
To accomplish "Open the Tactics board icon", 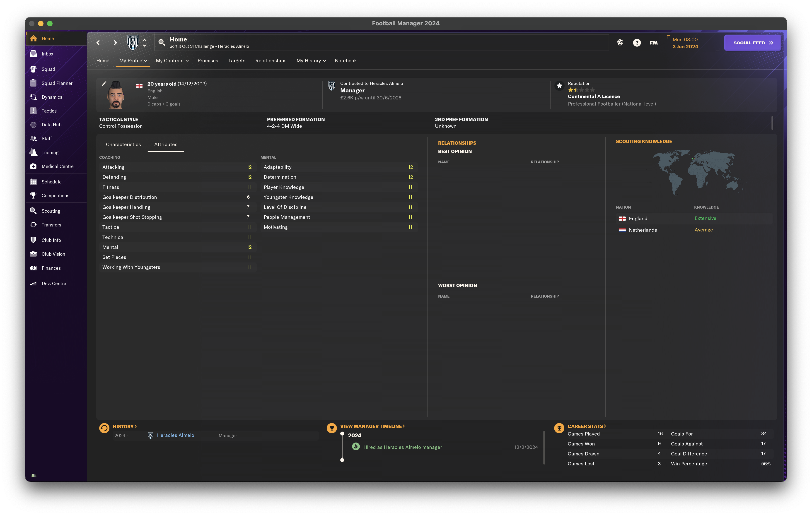I will [33, 111].
